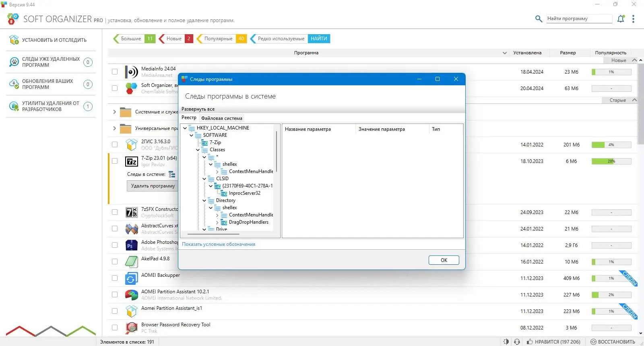This screenshot has height=346, width=644.
Task: Click the ВОССТАНОВИТЬ button in status bar
Action: click(x=613, y=342)
